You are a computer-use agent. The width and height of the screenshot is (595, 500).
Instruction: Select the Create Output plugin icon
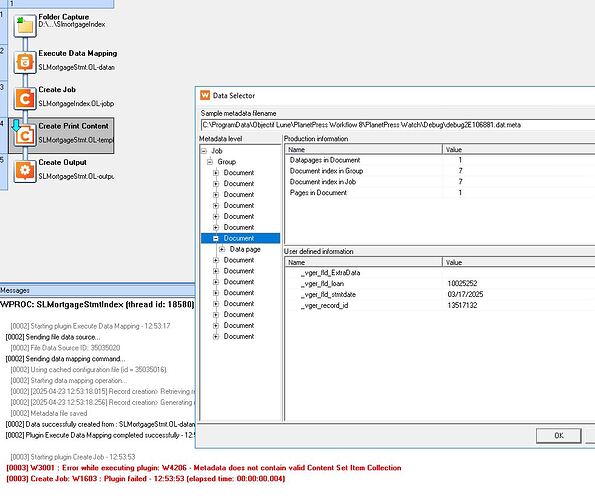[x=25, y=171]
